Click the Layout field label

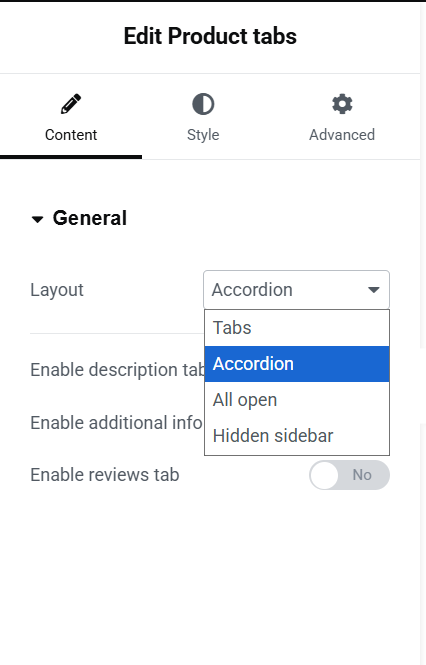tap(57, 291)
